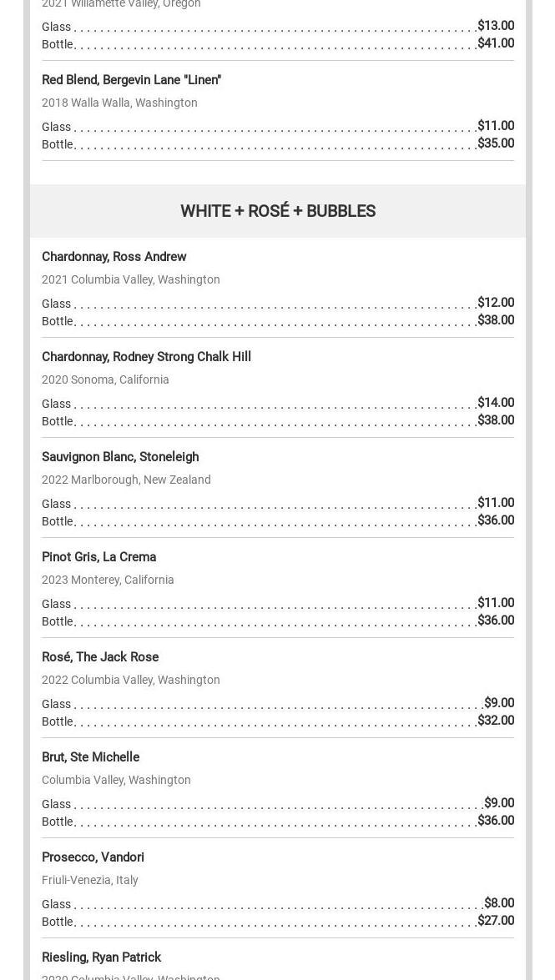Screen dimensions: 555x980
Task: Click the $35.00 Red Blend bottle price
Action: pyautogui.click(x=495, y=143)
